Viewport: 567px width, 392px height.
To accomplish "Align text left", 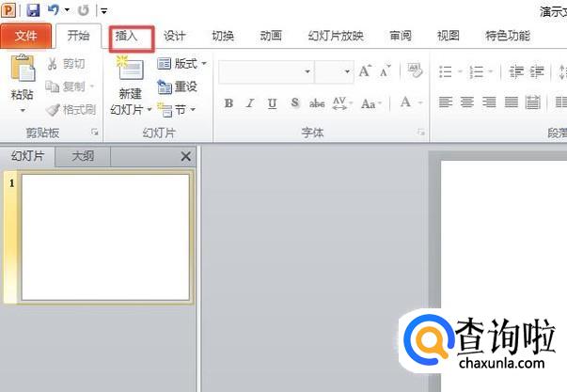I will (x=446, y=102).
